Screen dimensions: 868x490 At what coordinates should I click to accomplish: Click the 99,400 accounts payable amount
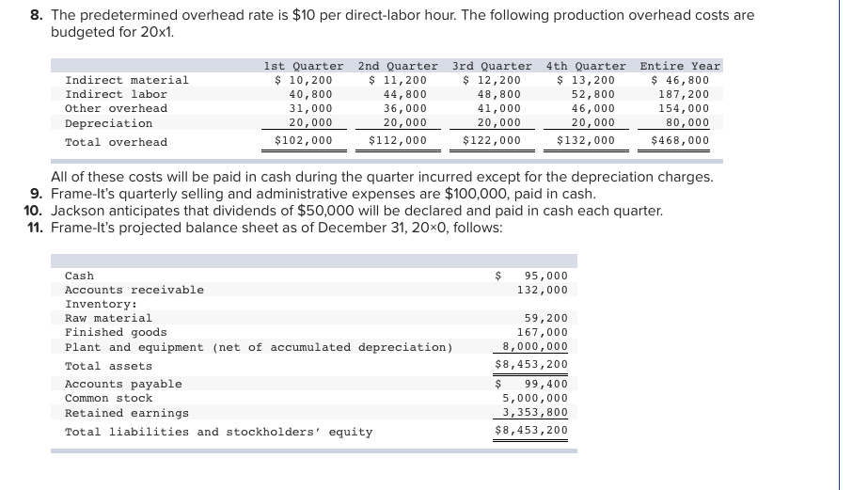click(546, 385)
